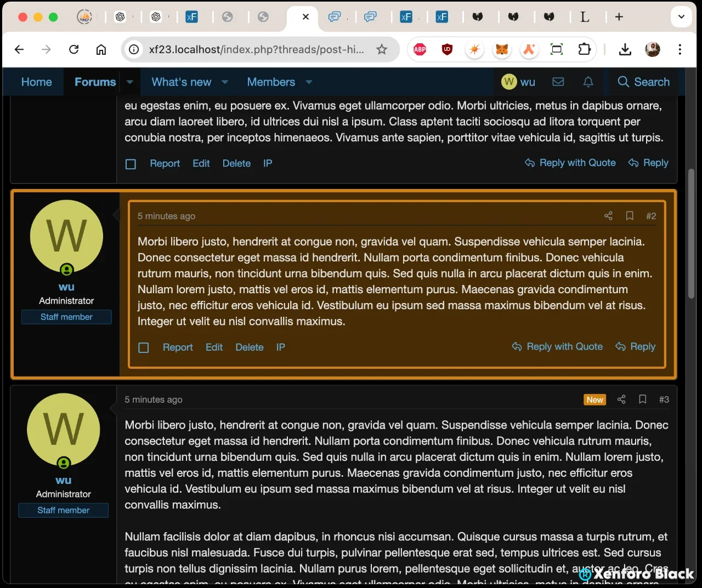Share post #2 via share icon
The image size is (702, 588).
608,216
